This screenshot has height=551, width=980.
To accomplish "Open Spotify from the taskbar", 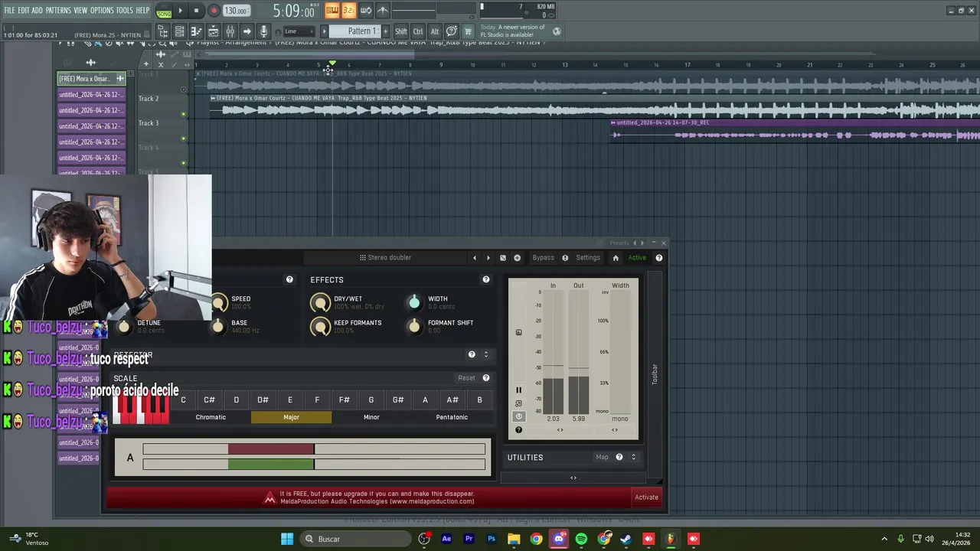I will coord(581,539).
